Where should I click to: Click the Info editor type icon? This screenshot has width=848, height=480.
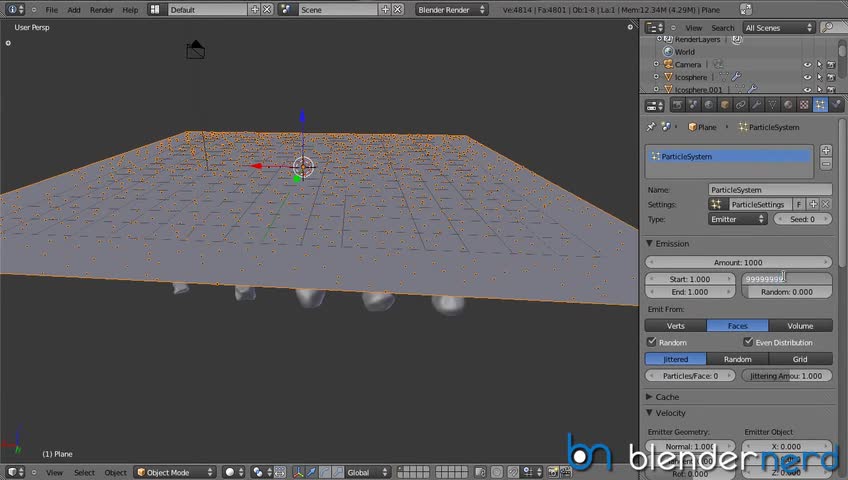coord(14,10)
